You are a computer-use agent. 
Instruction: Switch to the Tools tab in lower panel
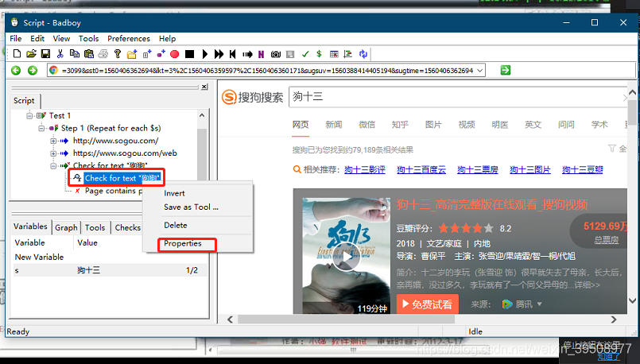click(95, 227)
